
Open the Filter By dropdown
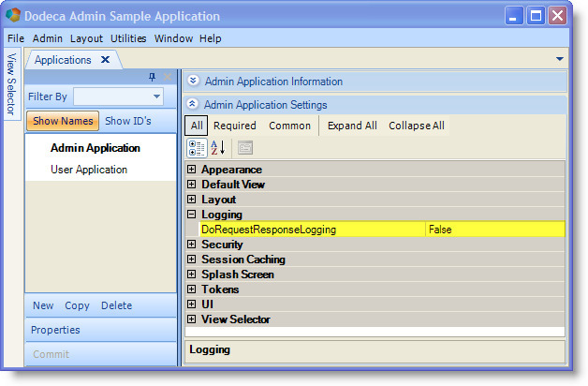point(156,96)
